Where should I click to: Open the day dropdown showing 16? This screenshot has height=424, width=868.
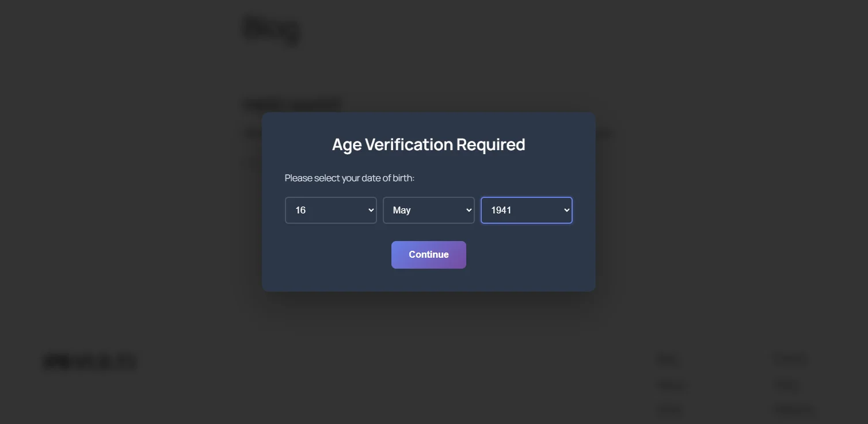coord(331,211)
